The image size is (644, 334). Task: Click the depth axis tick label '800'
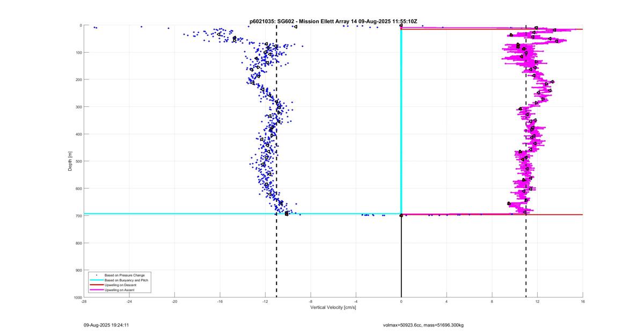click(x=78, y=243)
